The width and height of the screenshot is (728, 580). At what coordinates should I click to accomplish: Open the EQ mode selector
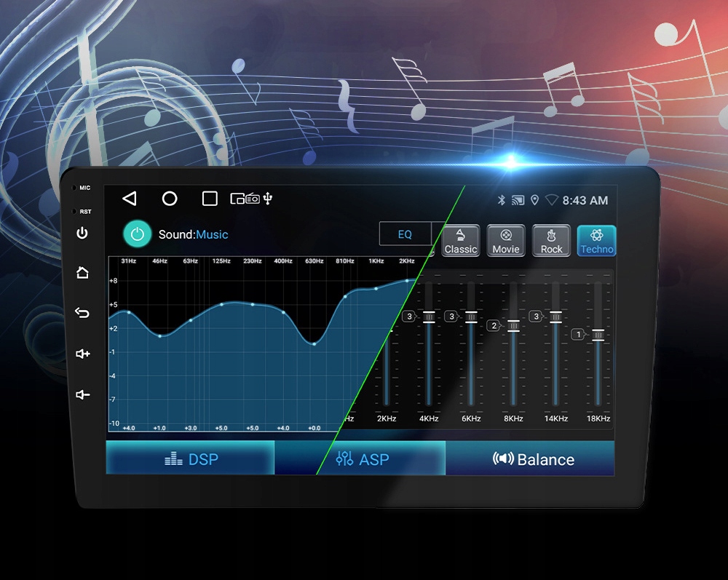pyautogui.click(x=405, y=234)
